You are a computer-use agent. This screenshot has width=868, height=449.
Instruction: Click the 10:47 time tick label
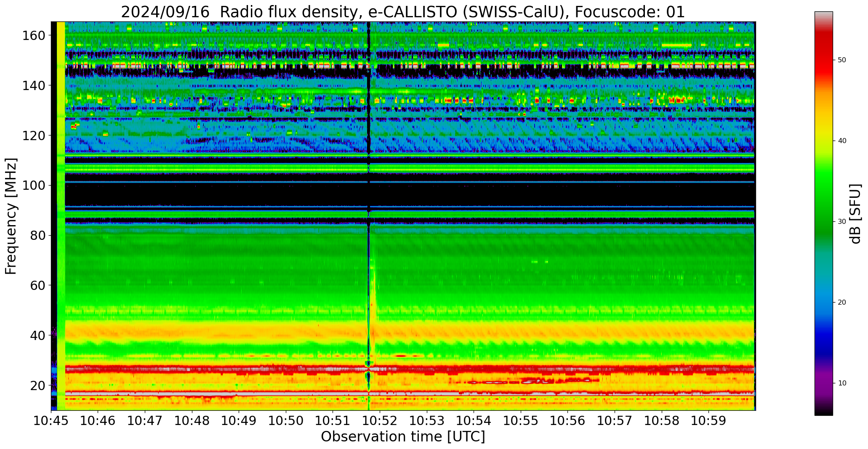pos(145,420)
